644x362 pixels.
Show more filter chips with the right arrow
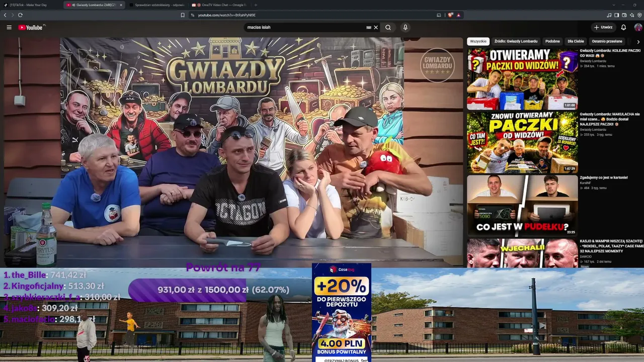point(638,42)
